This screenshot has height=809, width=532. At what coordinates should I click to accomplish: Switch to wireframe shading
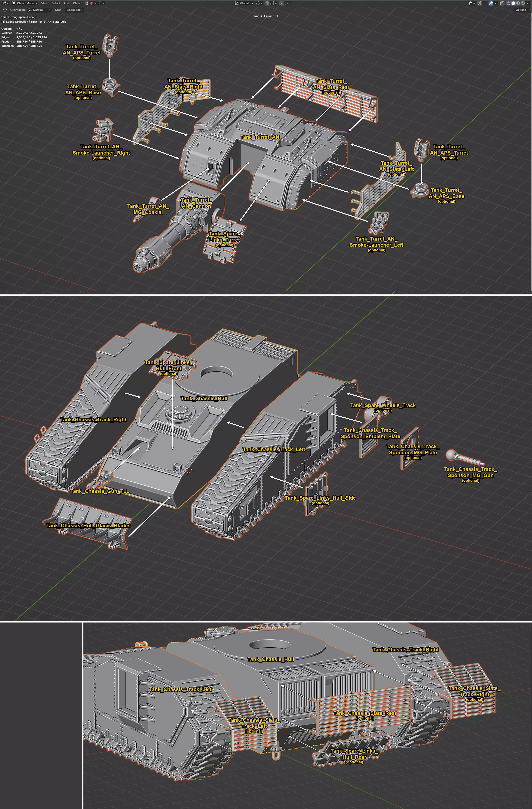(x=509, y=3)
